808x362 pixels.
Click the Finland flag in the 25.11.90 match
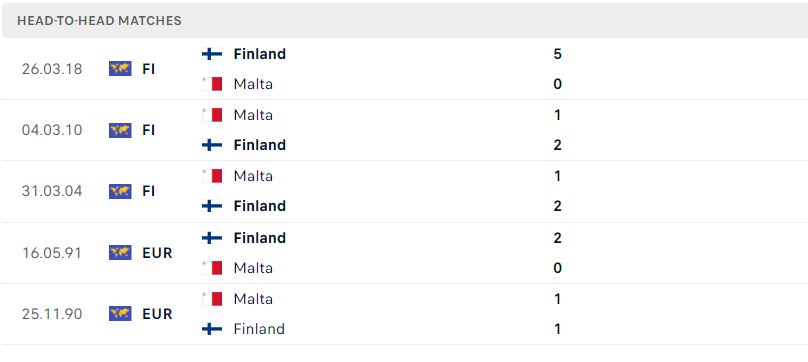click(212, 329)
